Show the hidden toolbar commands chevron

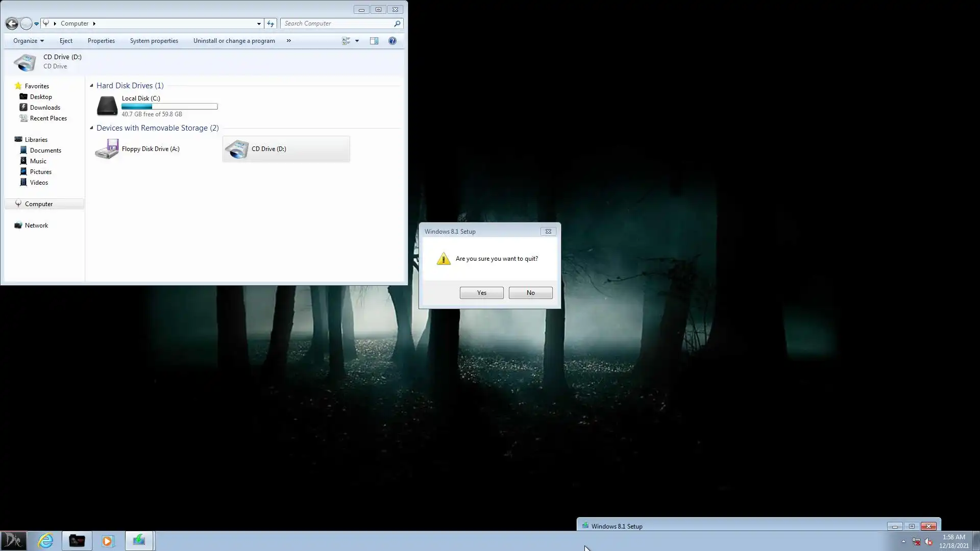(288, 41)
